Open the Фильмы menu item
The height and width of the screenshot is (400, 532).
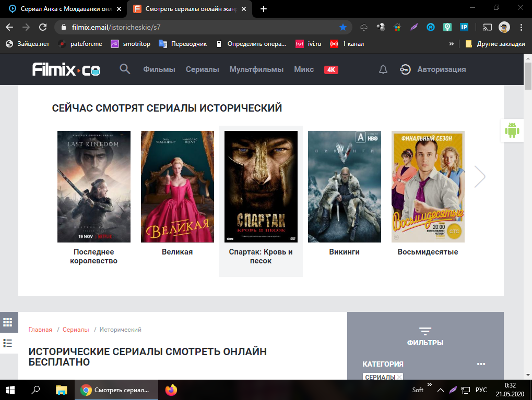click(159, 69)
